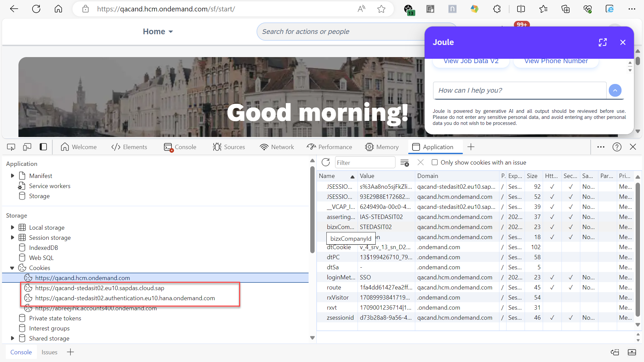This screenshot has width=644, height=362.
Task: Toggle the DevTools activity bar dock icon
Action: 43,147
